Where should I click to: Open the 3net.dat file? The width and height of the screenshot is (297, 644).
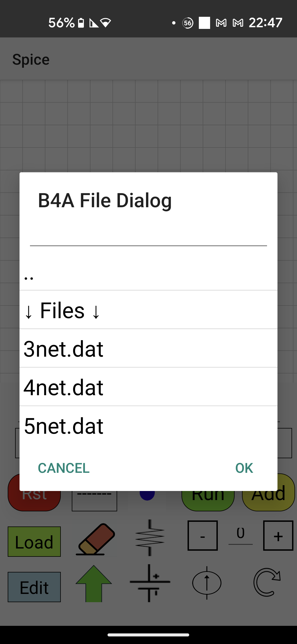coord(148,349)
